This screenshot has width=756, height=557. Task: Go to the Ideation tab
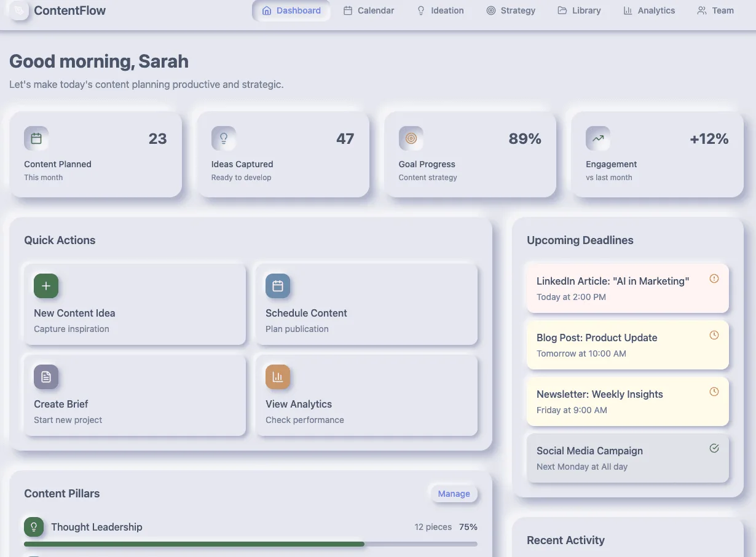(x=440, y=10)
